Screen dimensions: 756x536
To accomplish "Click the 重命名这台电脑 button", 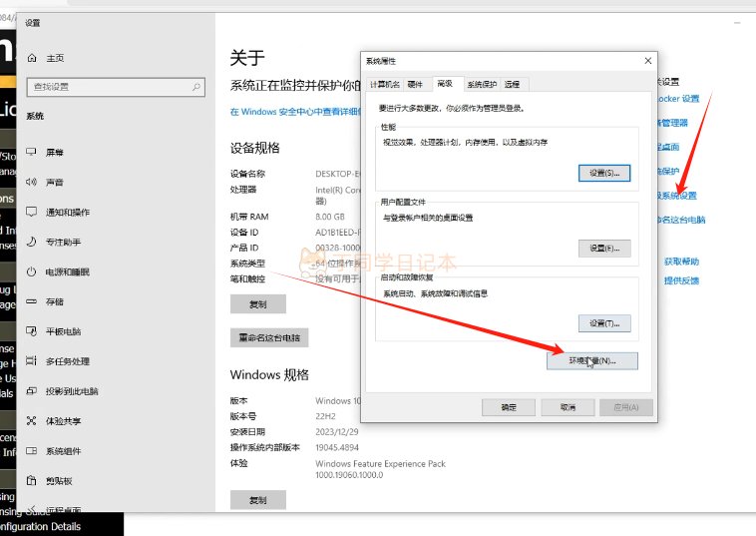I will (269, 337).
